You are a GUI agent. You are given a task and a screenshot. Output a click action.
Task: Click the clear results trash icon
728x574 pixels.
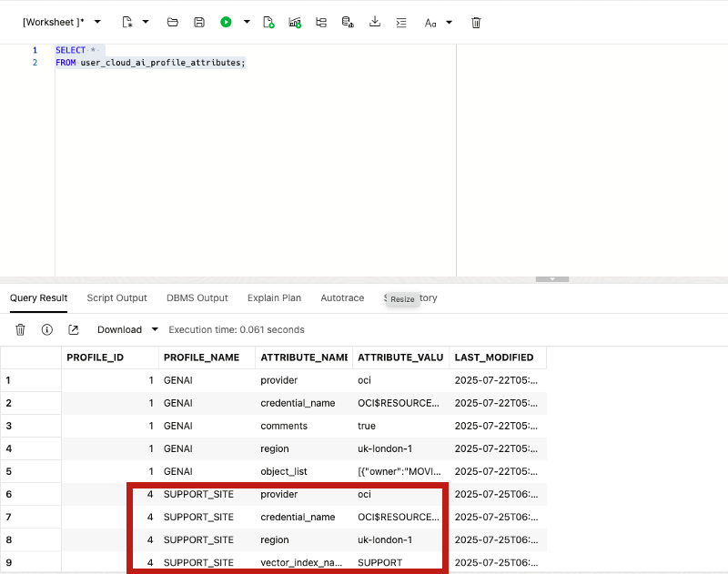tap(20, 329)
